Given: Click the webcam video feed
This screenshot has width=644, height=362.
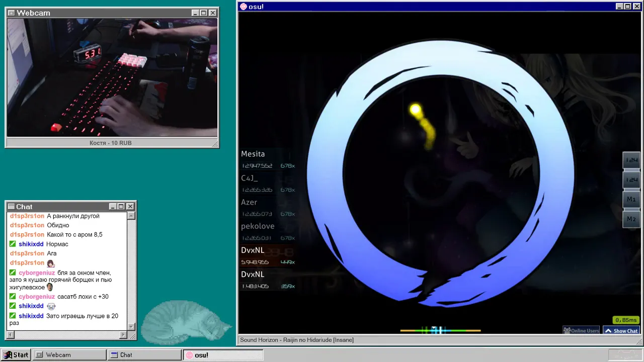Looking at the screenshot, I should tap(112, 77).
